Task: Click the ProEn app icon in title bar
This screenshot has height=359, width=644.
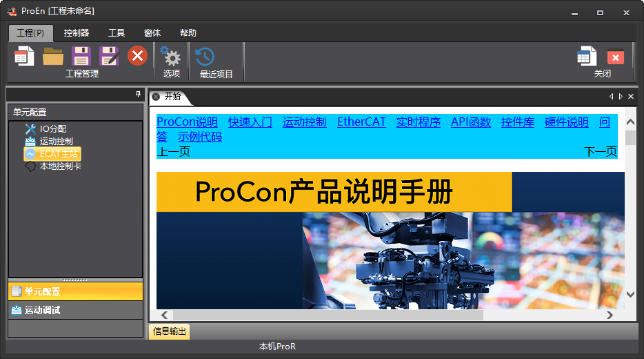Action: point(12,12)
